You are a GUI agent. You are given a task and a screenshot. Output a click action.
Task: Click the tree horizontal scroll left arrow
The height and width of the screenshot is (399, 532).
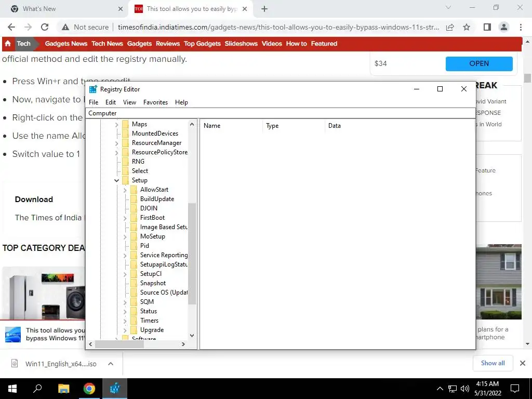point(90,344)
